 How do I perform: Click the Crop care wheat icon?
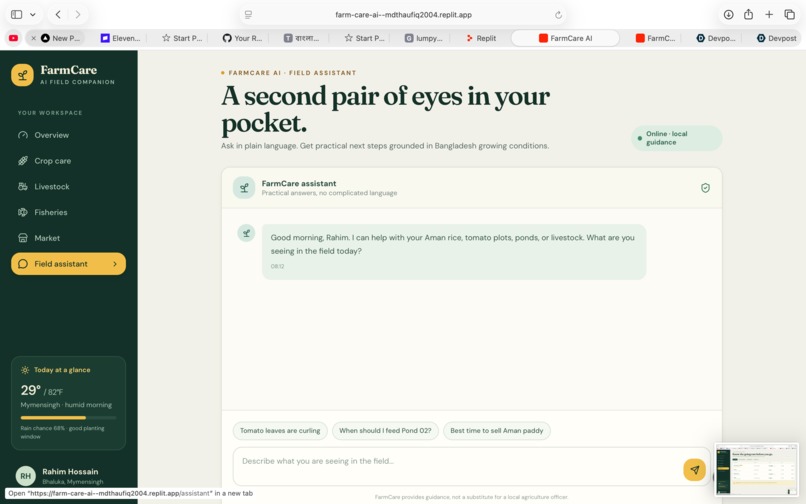click(x=23, y=161)
